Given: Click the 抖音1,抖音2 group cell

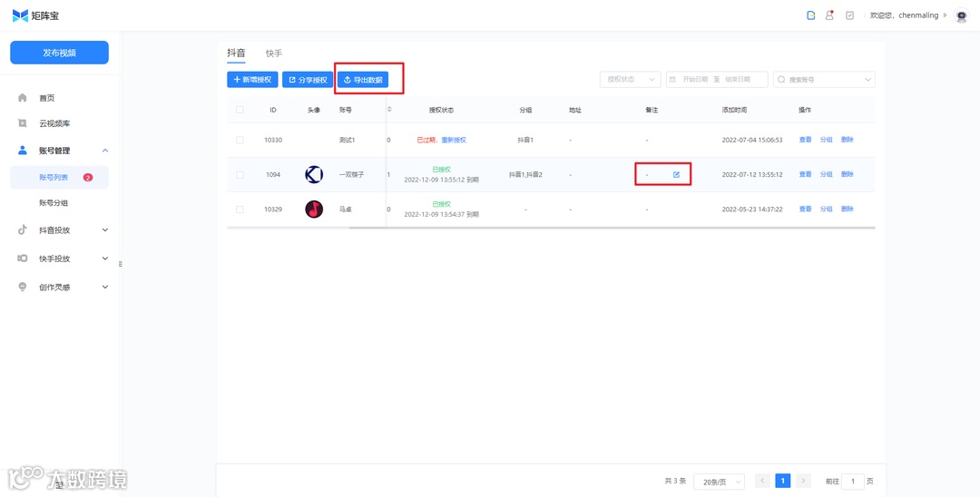Looking at the screenshot, I should tap(525, 175).
